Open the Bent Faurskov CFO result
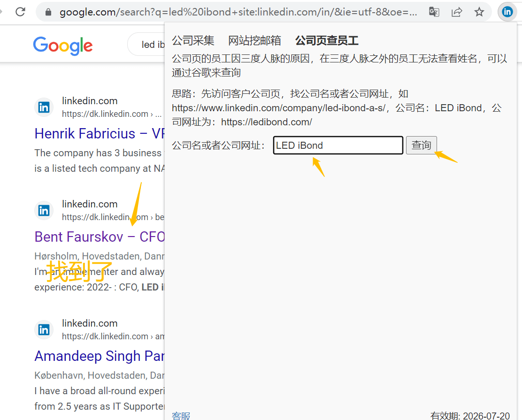The image size is (522, 420). 100,237
